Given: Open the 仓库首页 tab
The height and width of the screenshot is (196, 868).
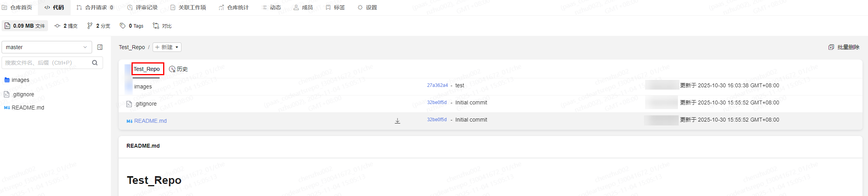Looking at the screenshot, I should 17,7.
